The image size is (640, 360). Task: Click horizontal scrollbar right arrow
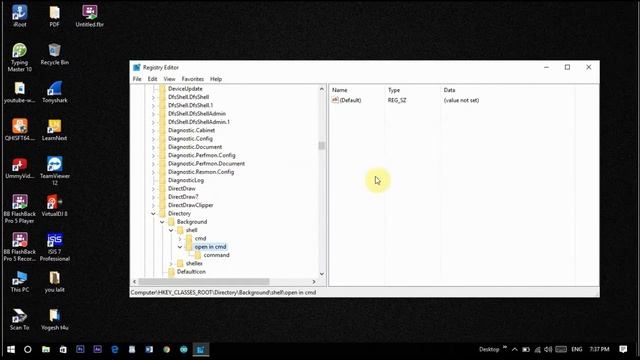tap(313, 282)
